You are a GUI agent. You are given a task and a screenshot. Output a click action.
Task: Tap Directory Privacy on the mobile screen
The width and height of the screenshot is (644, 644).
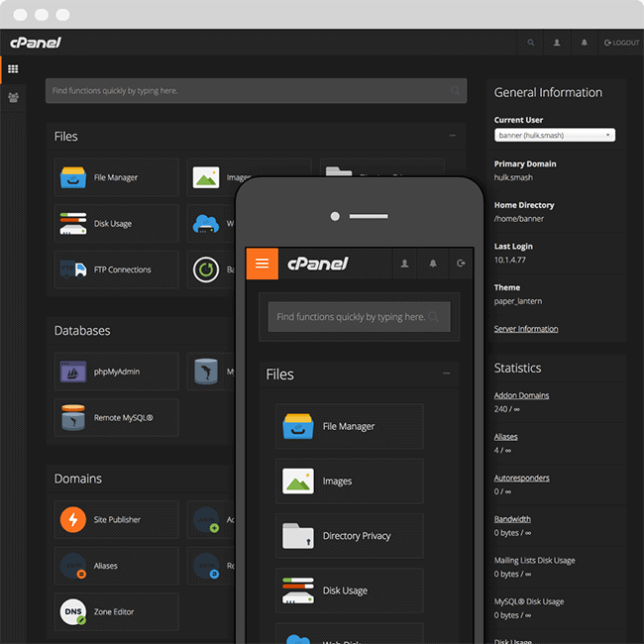(x=350, y=536)
